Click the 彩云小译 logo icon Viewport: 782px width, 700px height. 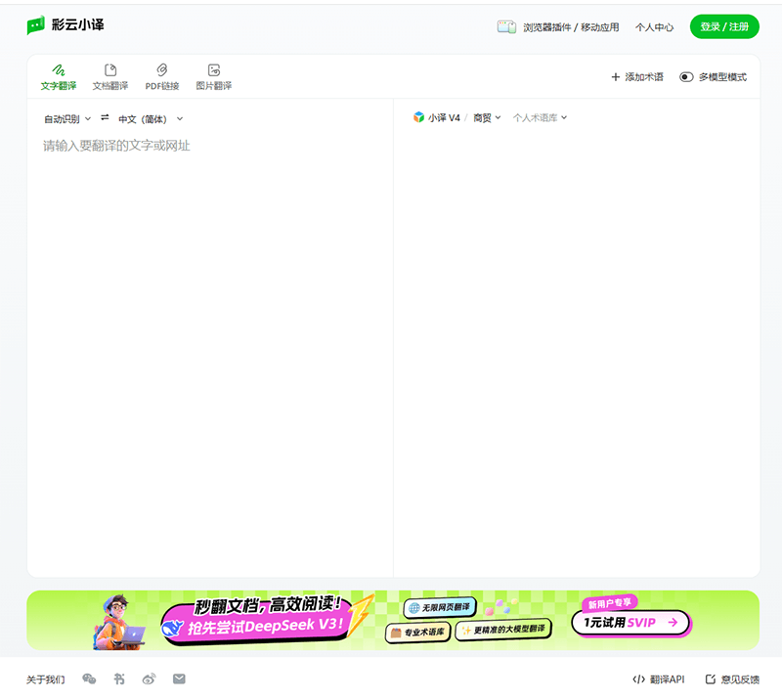[36, 25]
